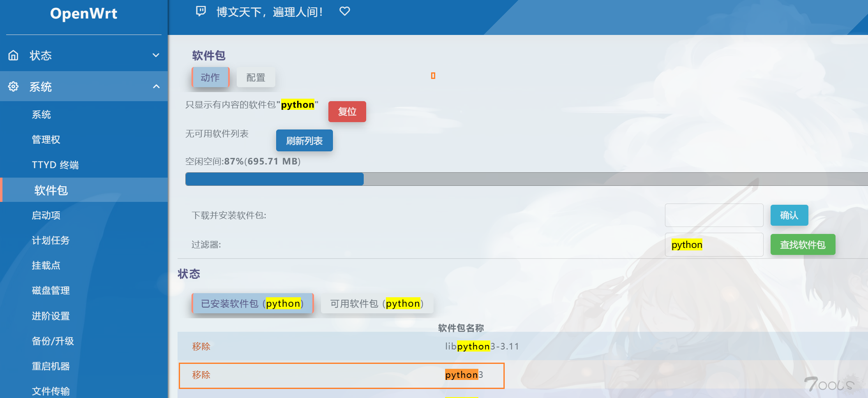This screenshot has width=868, height=398.
Task: Click the 刷新列表 button
Action: point(304,140)
